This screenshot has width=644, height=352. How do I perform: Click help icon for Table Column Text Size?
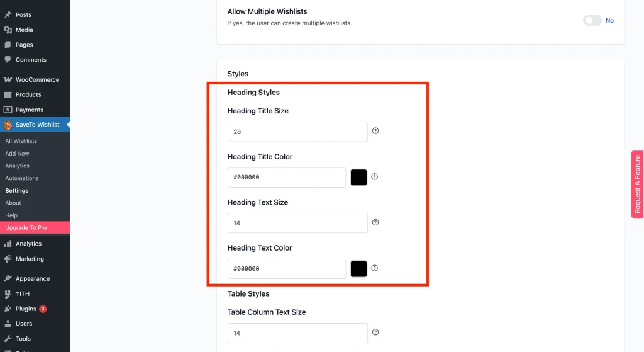375,332
